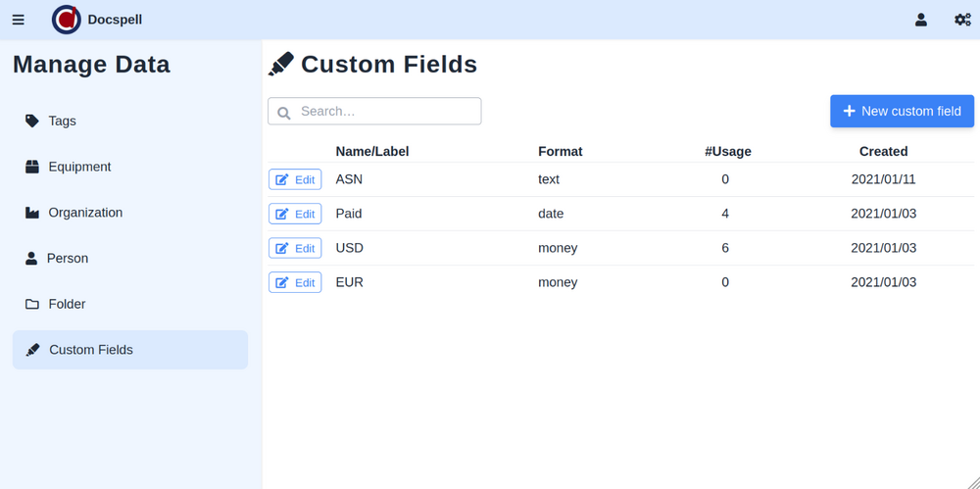Click the Docspell title text
The width and height of the screenshot is (980, 489).
tap(115, 20)
